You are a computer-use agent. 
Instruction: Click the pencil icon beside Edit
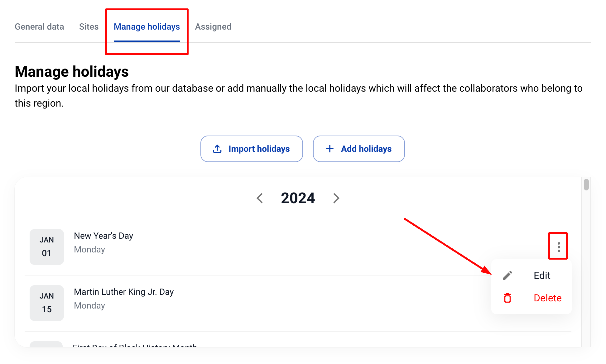coord(507,275)
